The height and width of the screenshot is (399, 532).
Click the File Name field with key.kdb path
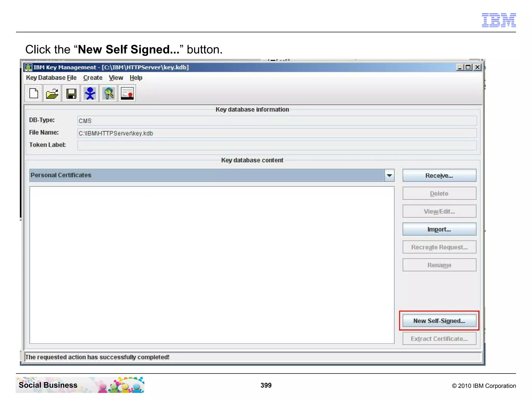pos(277,133)
